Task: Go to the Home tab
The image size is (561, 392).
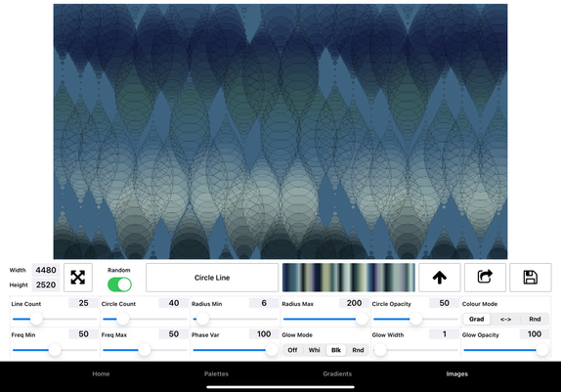Action: coord(101,373)
